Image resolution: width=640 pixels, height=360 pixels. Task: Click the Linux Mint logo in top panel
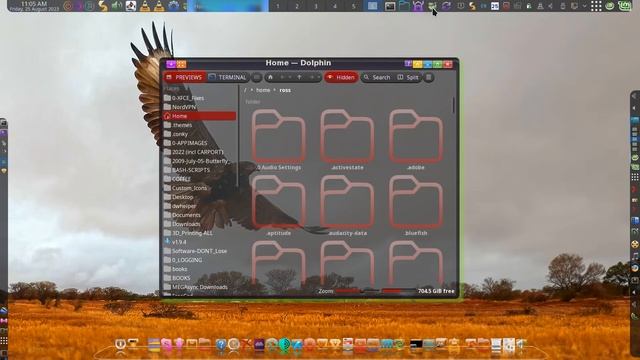tap(624, 6)
